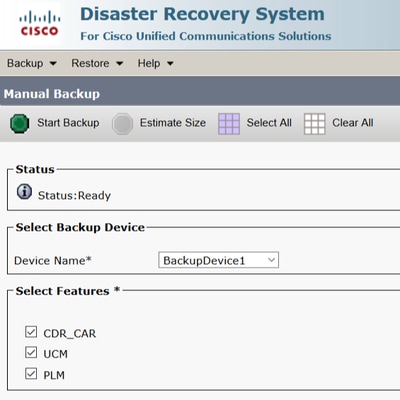Open the Restore menu

click(97, 63)
